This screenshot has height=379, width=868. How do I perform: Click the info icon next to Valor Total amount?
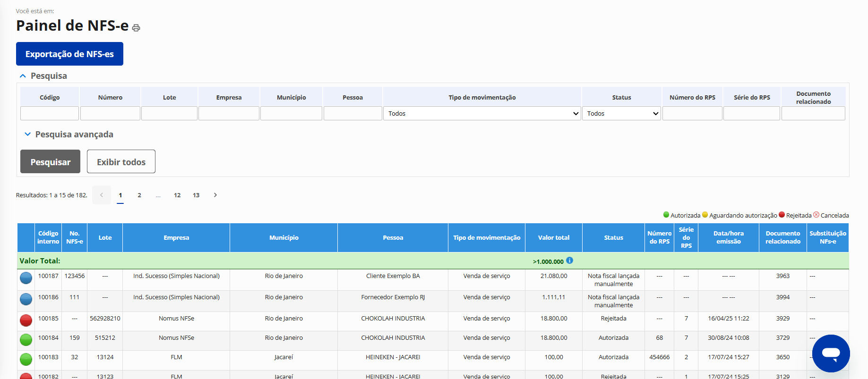click(x=569, y=261)
